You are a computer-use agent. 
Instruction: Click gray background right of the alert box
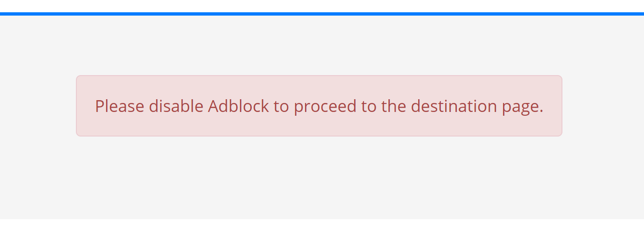coord(603,106)
